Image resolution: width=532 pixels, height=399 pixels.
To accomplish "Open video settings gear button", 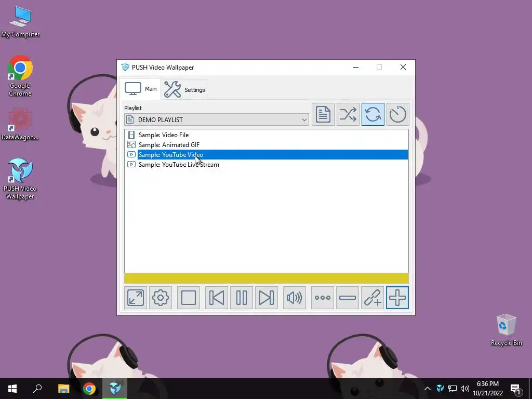I will 161,298.
